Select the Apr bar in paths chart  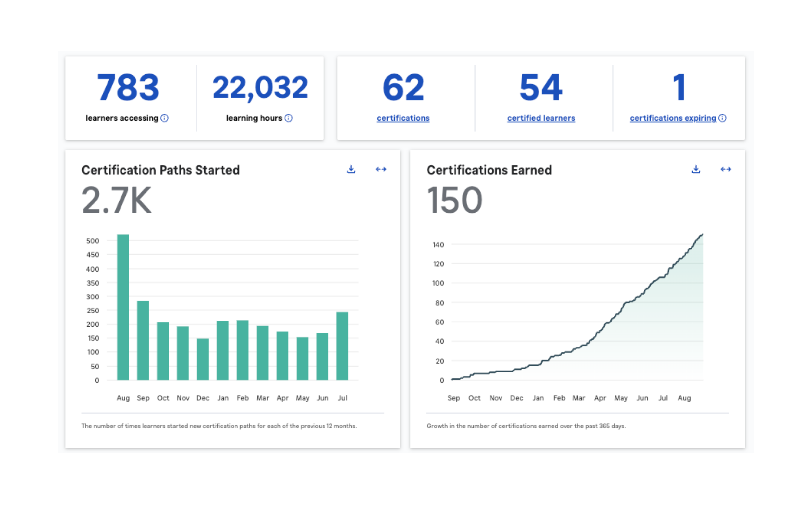click(283, 356)
